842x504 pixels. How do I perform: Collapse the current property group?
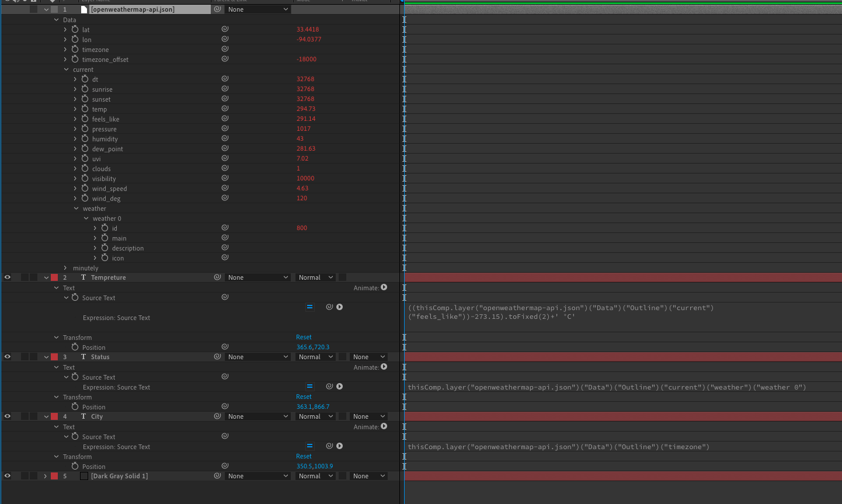tap(66, 69)
